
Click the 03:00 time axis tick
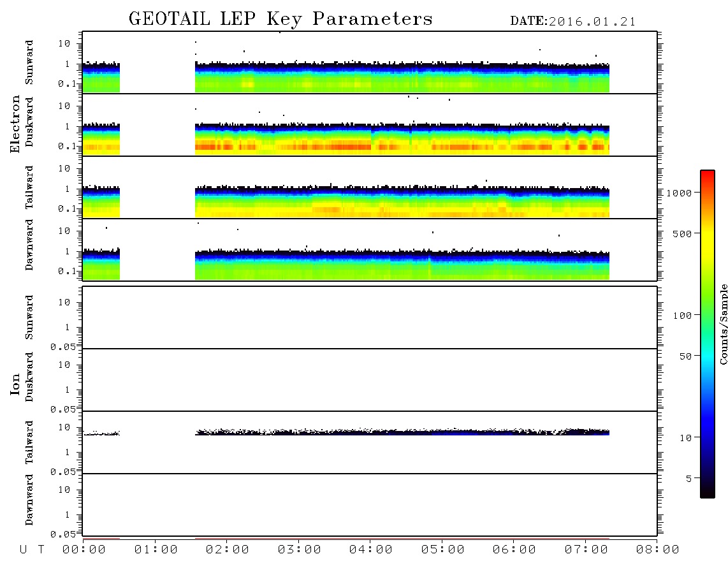pos(300,550)
